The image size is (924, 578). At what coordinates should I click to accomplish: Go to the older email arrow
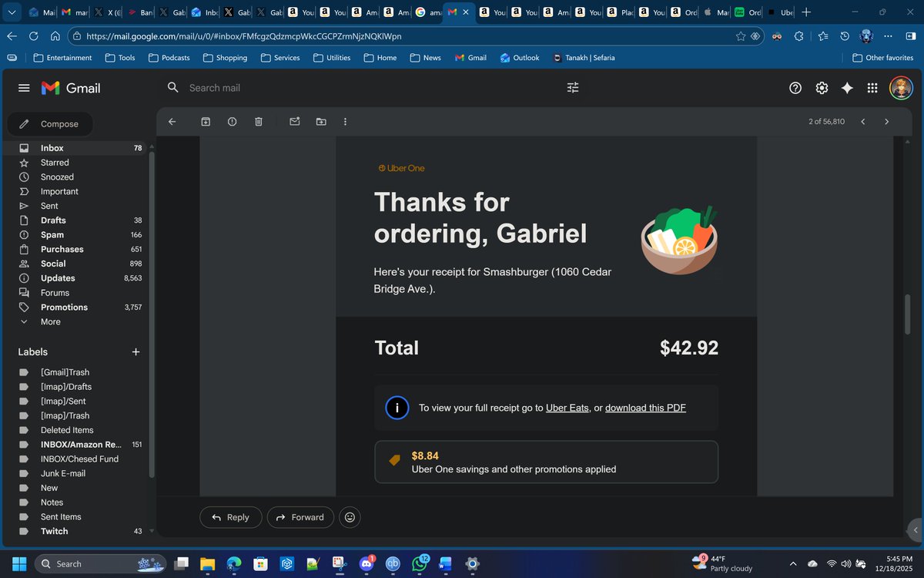pyautogui.click(x=886, y=122)
